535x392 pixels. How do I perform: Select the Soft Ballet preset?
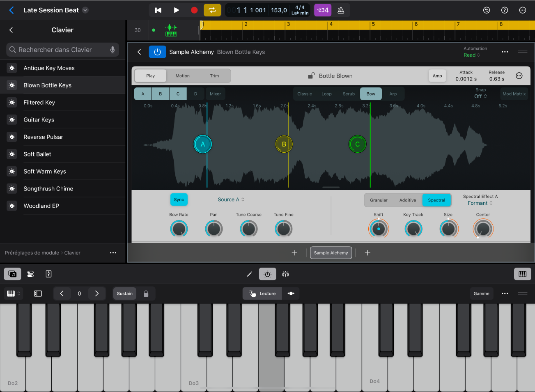click(x=62, y=154)
